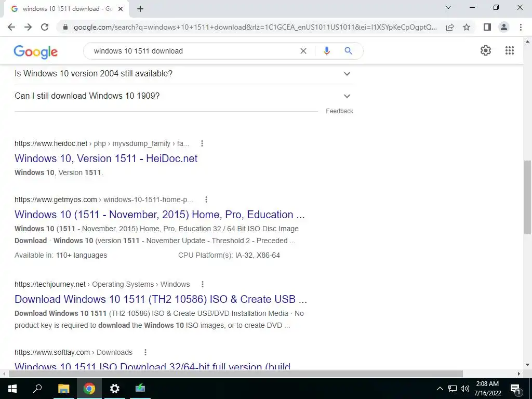Open a new browser tab
Image resolution: width=532 pixels, height=399 pixels.
pyautogui.click(x=140, y=9)
